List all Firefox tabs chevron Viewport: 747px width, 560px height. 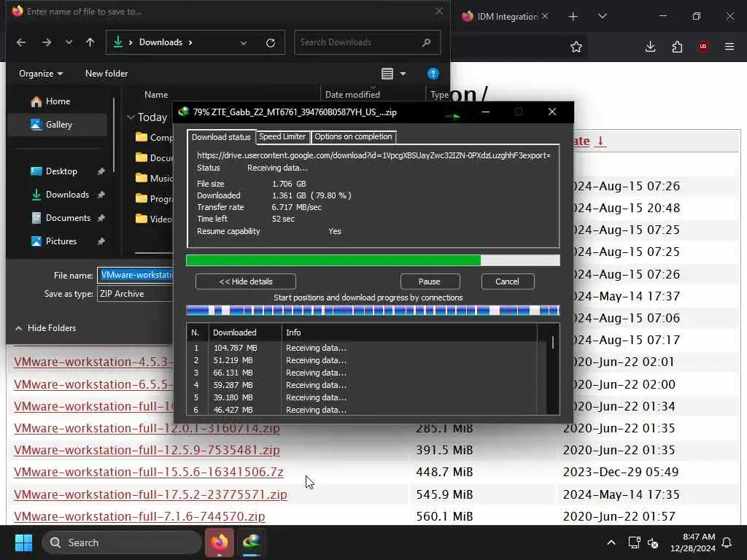(602, 17)
